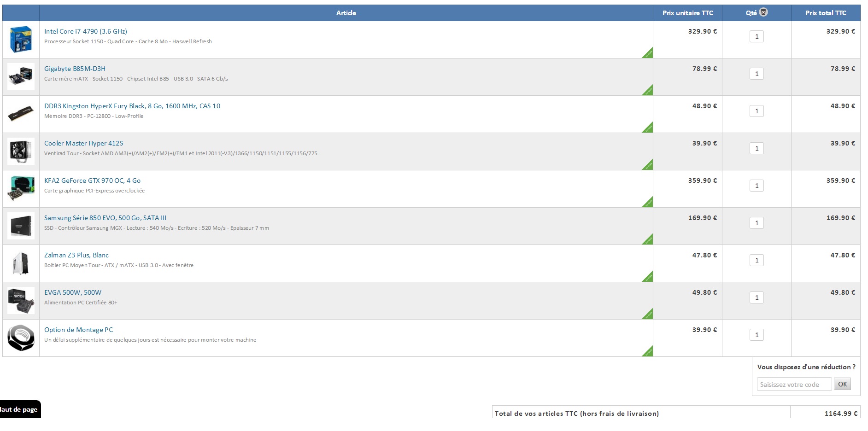
Task: Edit quantity field for Intel Core i7-4790
Action: click(757, 36)
